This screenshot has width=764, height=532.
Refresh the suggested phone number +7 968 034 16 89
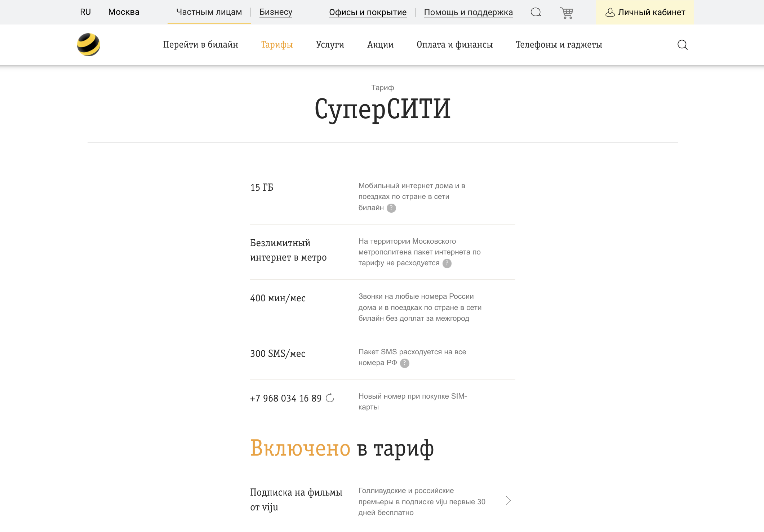coord(330,398)
